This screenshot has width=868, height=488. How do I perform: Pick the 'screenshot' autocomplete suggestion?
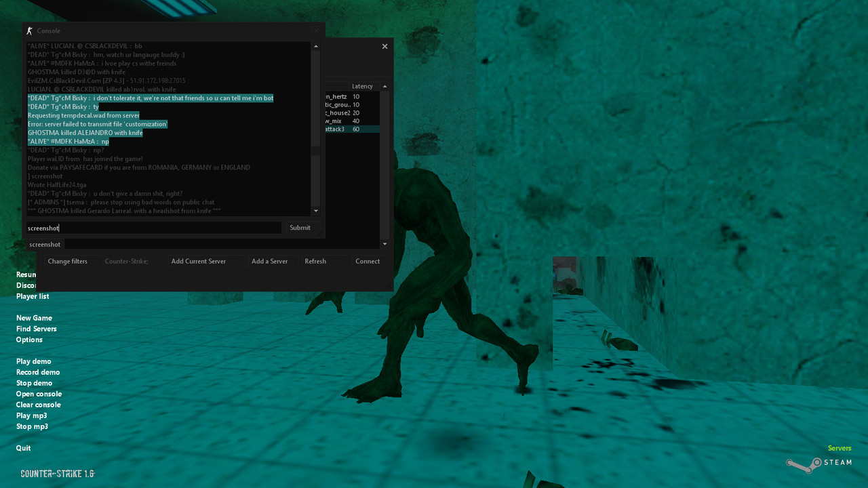tap(45, 244)
